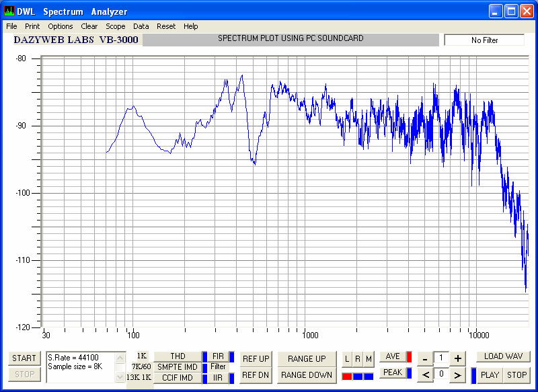Click the info box scrollbar up arrow
Screen dimensions: 538x392
[120, 358]
